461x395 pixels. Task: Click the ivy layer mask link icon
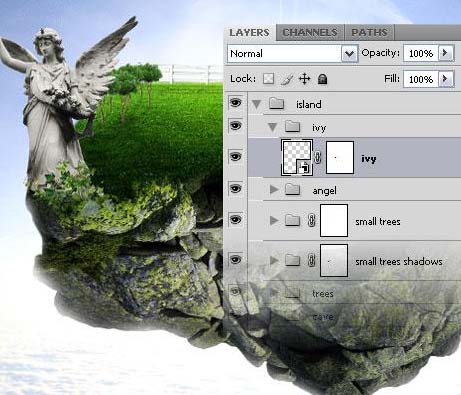click(318, 157)
